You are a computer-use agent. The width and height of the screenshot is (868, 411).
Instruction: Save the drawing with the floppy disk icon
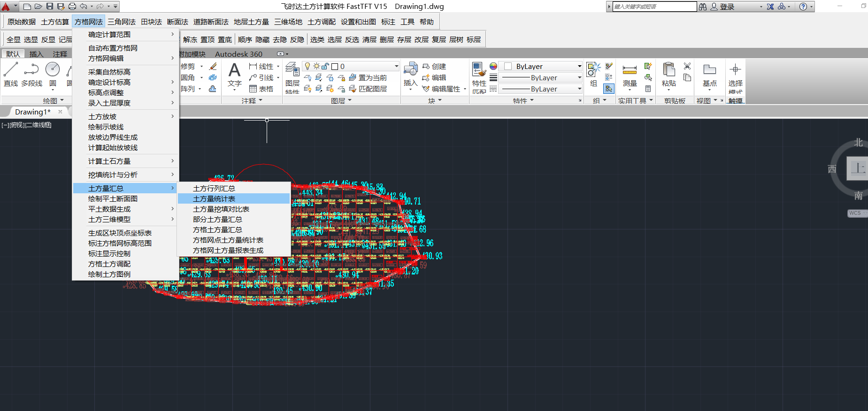(x=50, y=7)
